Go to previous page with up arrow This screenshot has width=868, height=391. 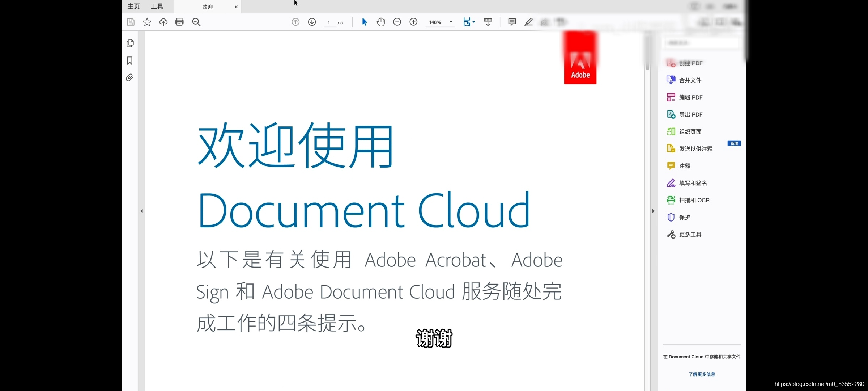295,22
